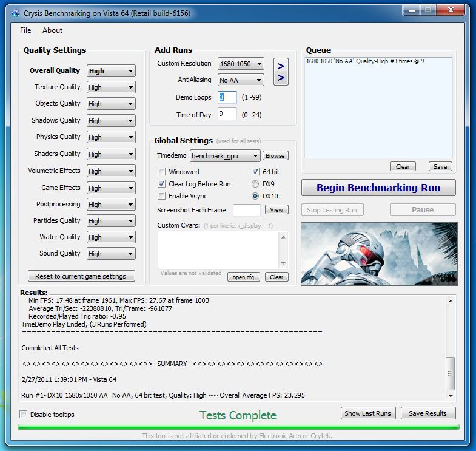This screenshot has width=476, height=451.
Task: Click the Custom Cvars scrollbar down arrow
Action: (x=283, y=263)
